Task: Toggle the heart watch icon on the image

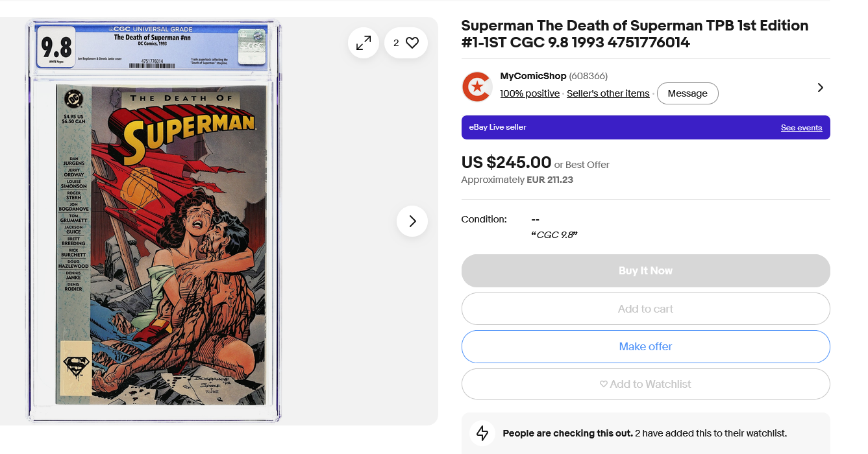Action: click(406, 43)
